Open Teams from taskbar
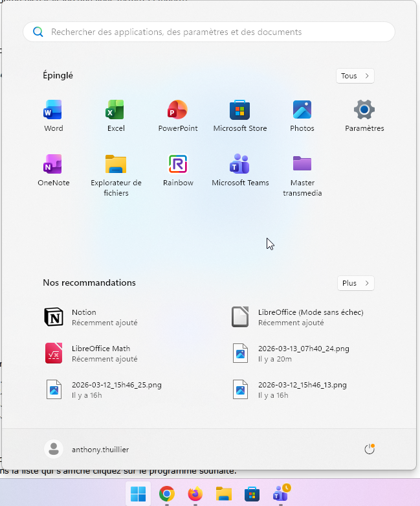Viewport: 420px width, 506px height. (x=281, y=494)
